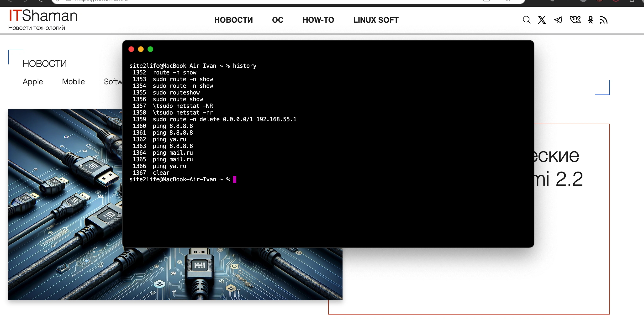
Task: Click history line 1360 'ping 8.8.8.8'
Action: (x=163, y=126)
